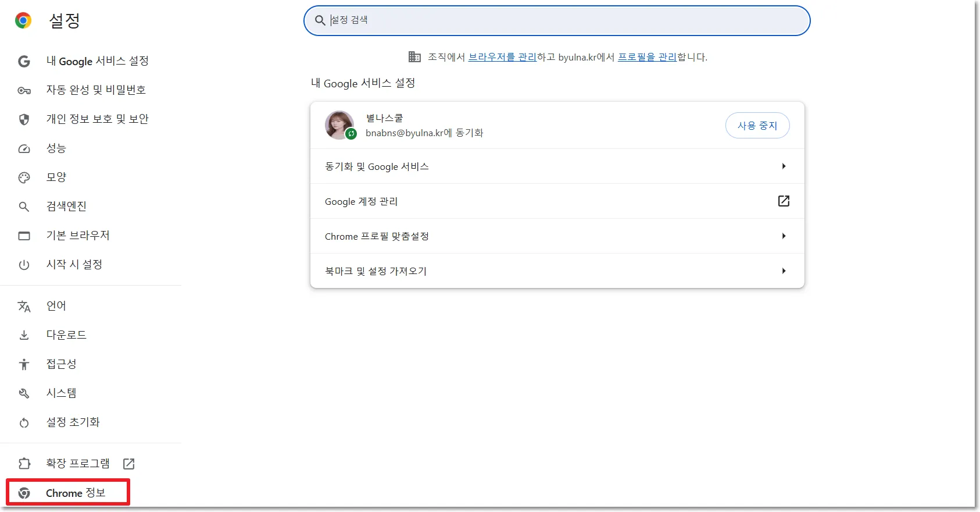Click the 설정 page title

tap(65, 21)
